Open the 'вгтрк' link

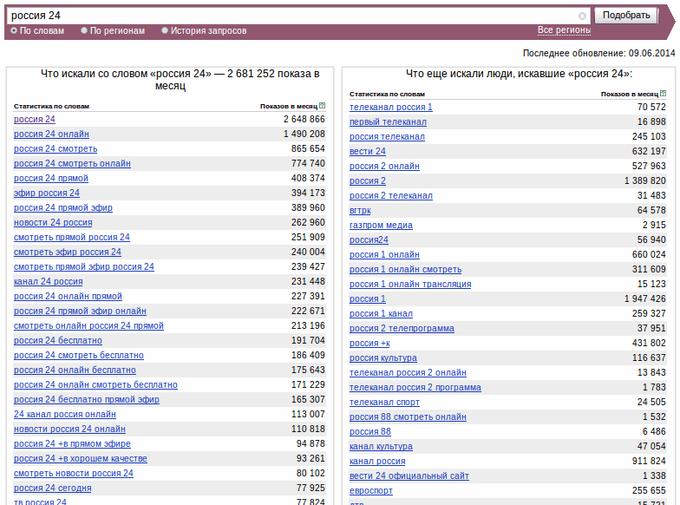(360, 210)
